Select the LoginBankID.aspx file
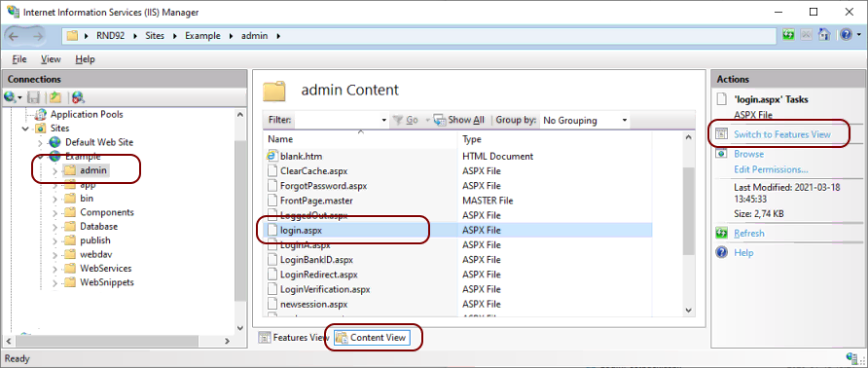The height and width of the screenshot is (368, 868). [316, 259]
